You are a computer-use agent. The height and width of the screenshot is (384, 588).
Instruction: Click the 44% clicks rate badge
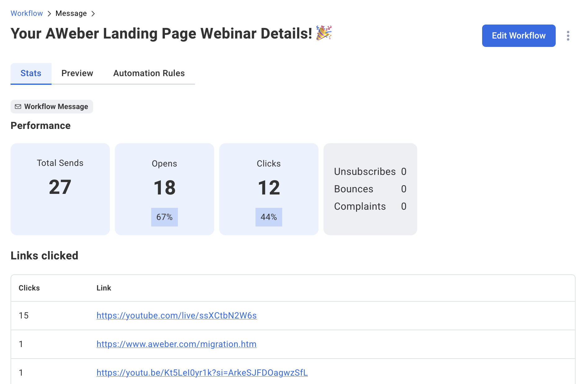pos(269,217)
